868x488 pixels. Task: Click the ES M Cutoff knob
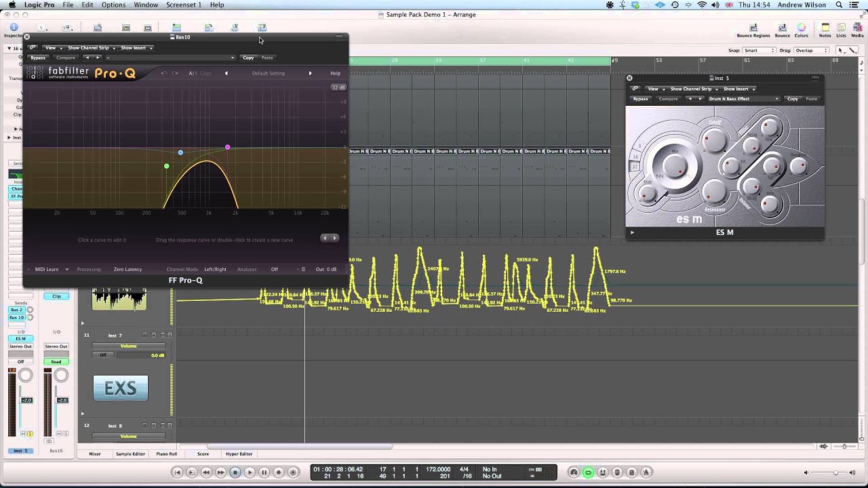[714, 142]
